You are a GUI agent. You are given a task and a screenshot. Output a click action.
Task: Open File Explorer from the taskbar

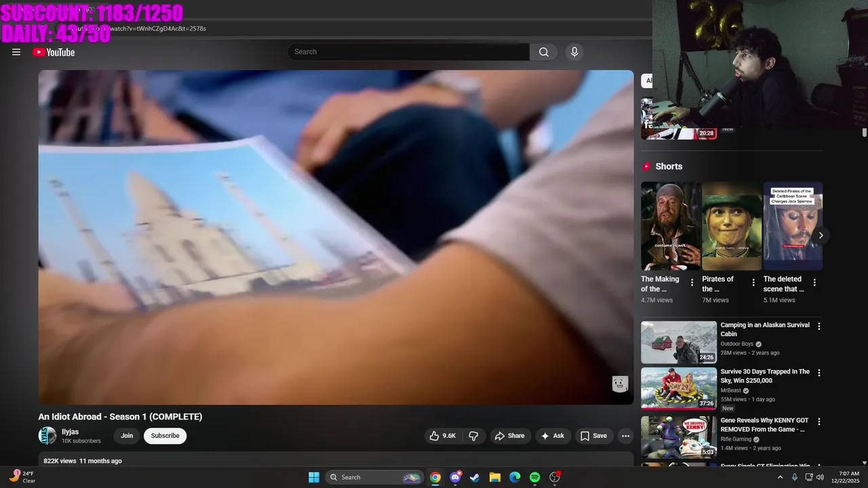point(494,477)
